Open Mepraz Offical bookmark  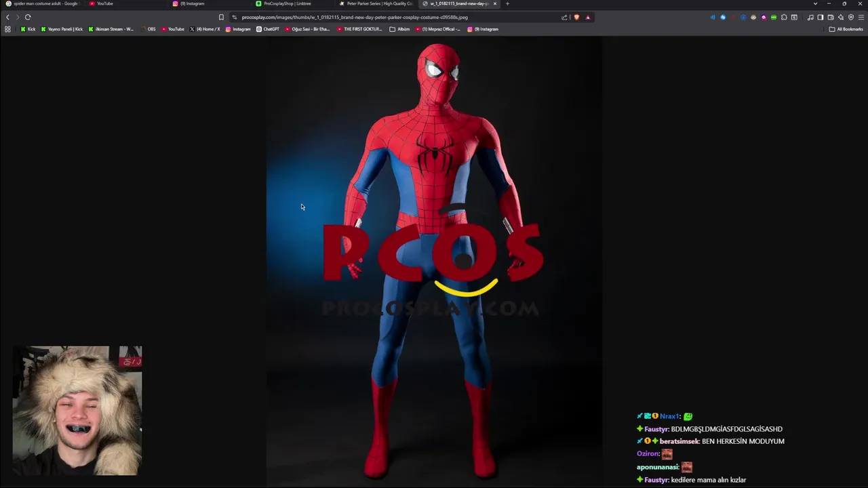tap(438, 29)
